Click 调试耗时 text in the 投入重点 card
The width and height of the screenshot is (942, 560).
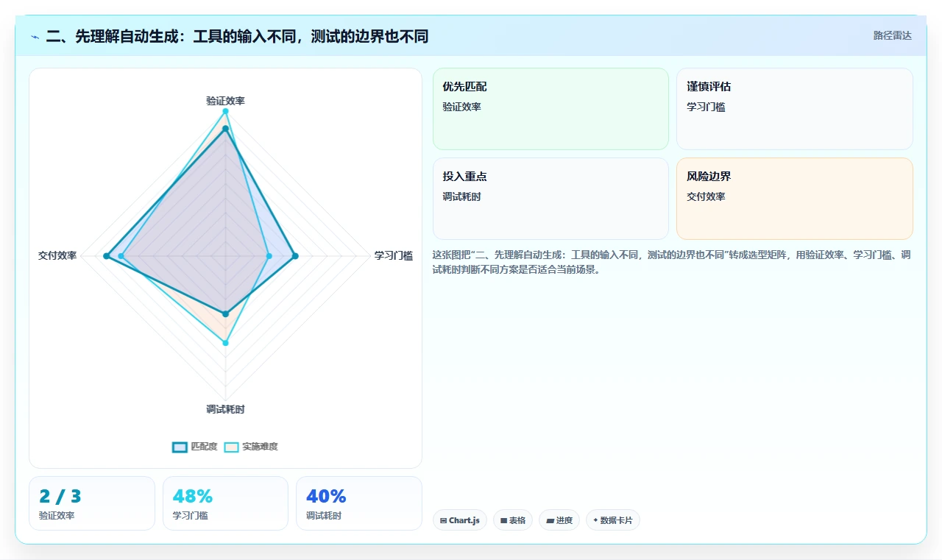coord(461,197)
